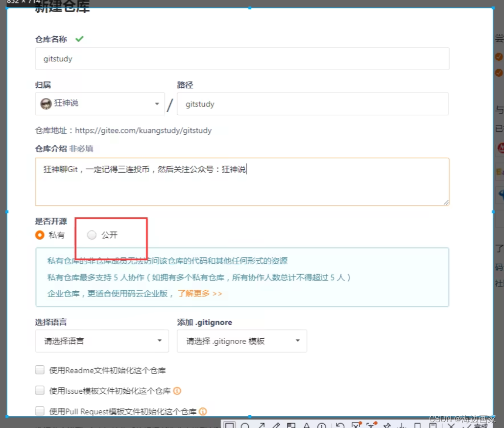Select the rectangle tool in screenshot toolbar
The width and height of the screenshot is (504, 428).
[x=230, y=426]
